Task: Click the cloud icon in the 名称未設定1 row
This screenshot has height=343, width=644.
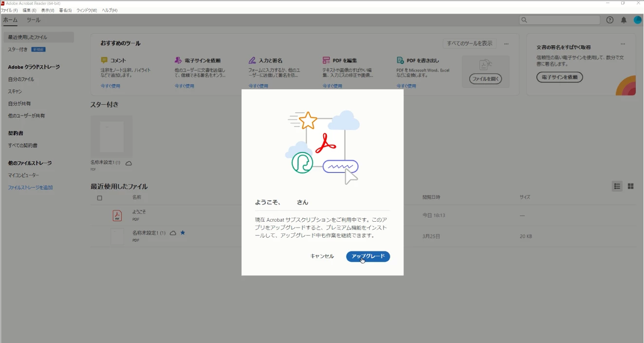Action: [173, 233]
